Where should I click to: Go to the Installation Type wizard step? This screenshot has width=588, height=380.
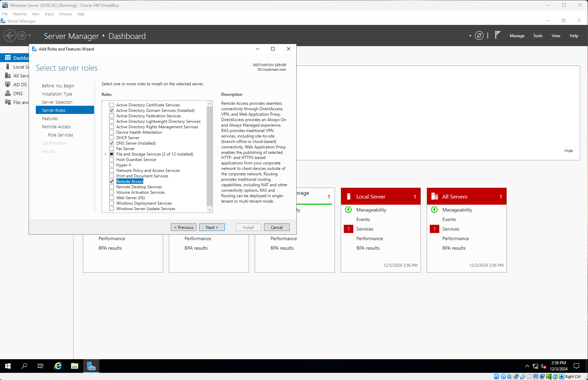[x=57, y=94]
